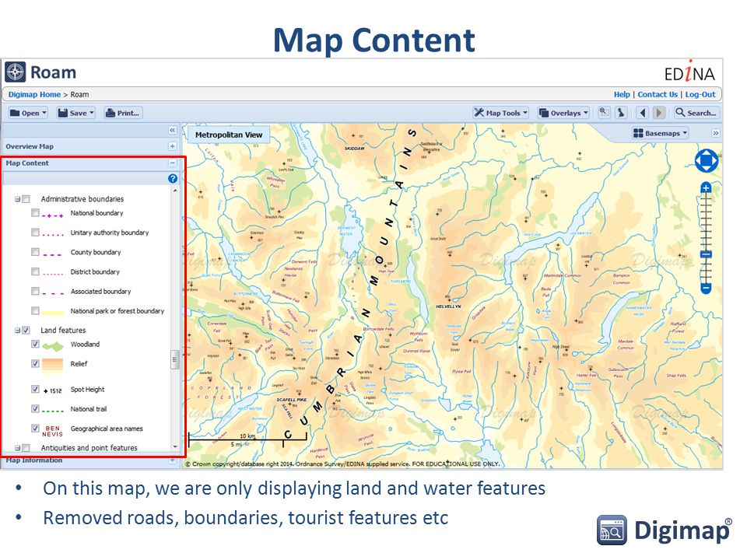Open the Save dropdown menu
The image size is (747, 560).
pos(75,113)
